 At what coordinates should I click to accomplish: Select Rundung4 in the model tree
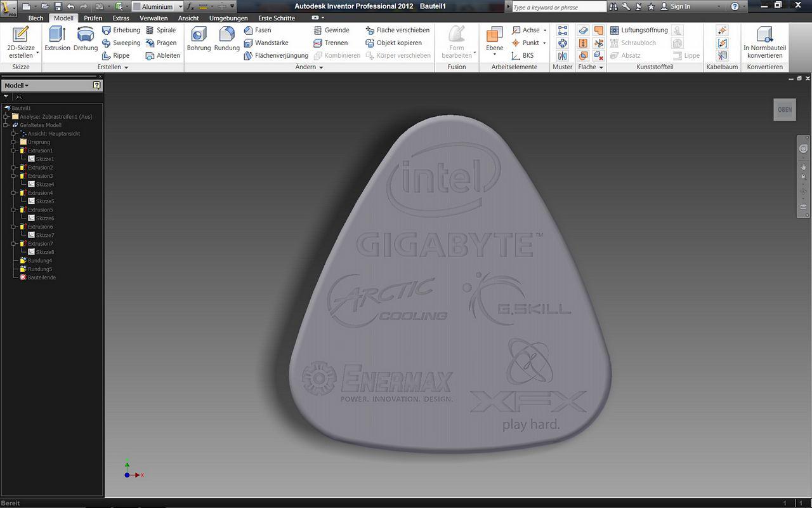point(36,260)
